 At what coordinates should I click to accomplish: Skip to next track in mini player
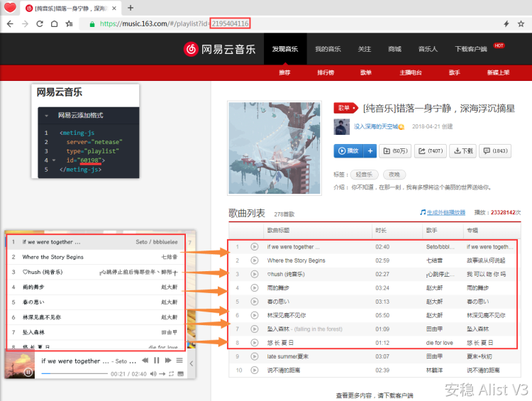pos(167,361)
